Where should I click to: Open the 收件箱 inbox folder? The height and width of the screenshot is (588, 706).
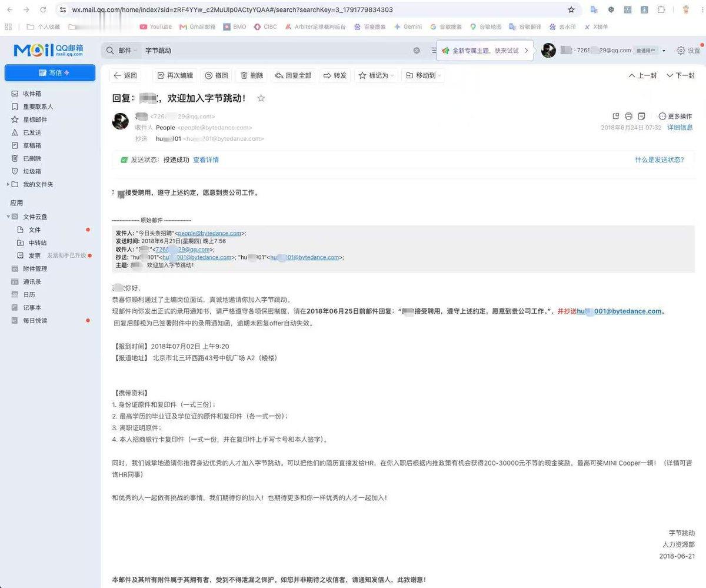tap(32, 94)
